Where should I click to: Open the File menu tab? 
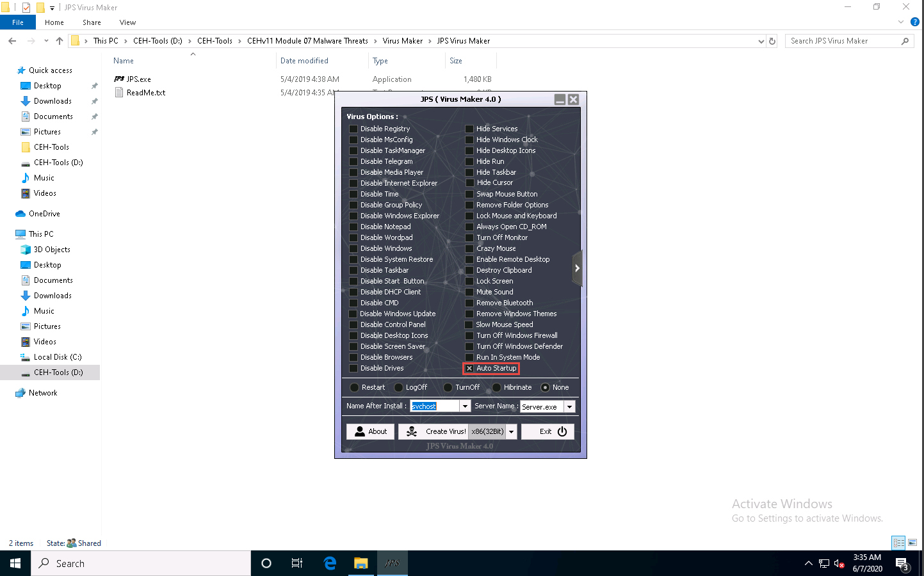[x=18, y=22]
